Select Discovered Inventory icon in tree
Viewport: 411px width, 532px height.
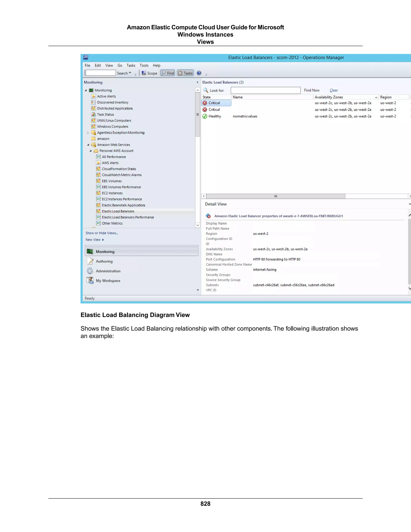click(x=94, y=102)
